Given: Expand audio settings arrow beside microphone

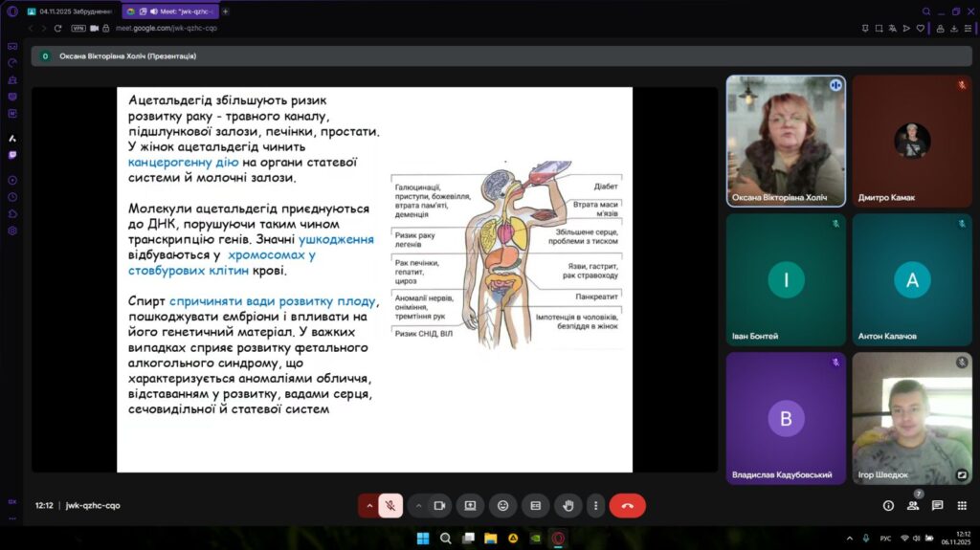Looking at the screenshot, I should click(368, 505).
